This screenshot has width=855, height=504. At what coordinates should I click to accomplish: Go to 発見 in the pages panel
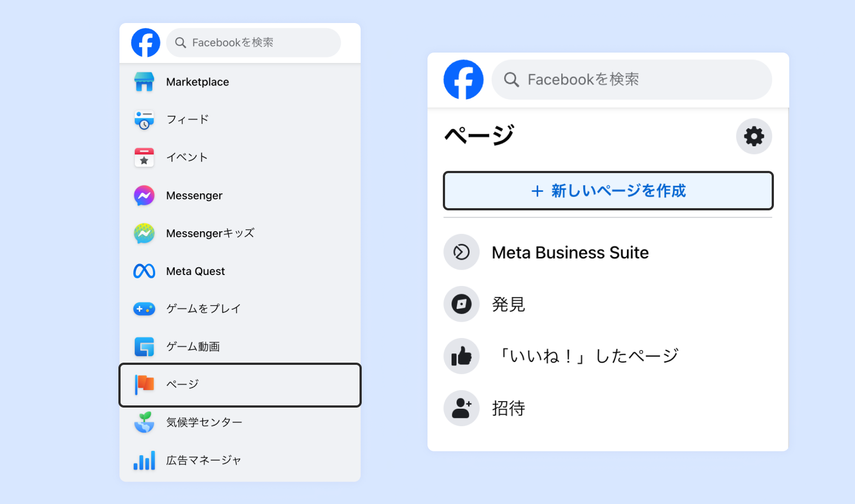point(509,304)
